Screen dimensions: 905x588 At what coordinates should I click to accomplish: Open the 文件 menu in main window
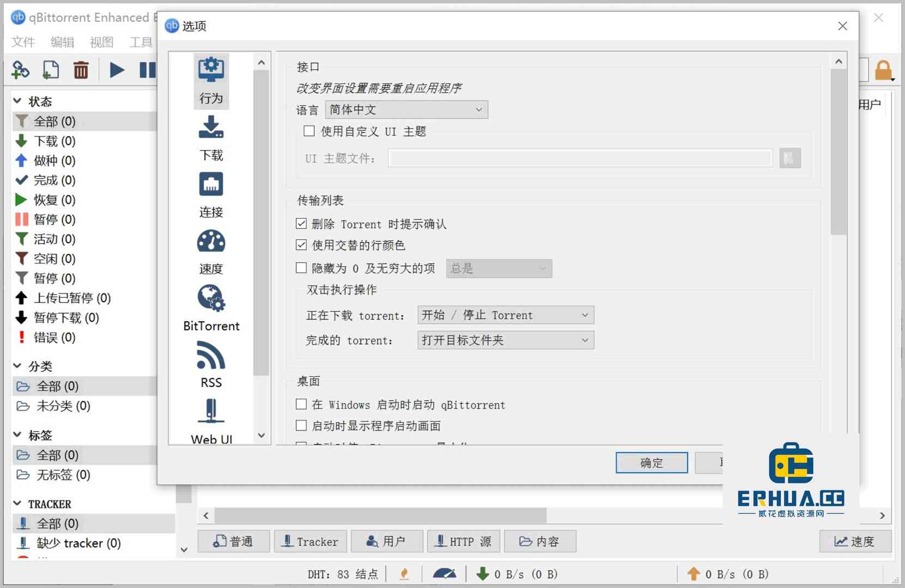23,42
